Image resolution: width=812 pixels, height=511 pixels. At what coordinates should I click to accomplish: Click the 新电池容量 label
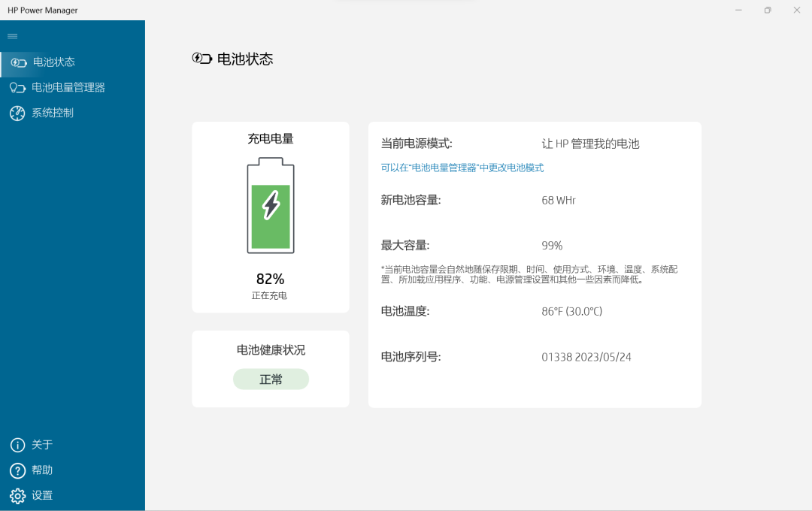pyautogui.click(x=411, y=200)
